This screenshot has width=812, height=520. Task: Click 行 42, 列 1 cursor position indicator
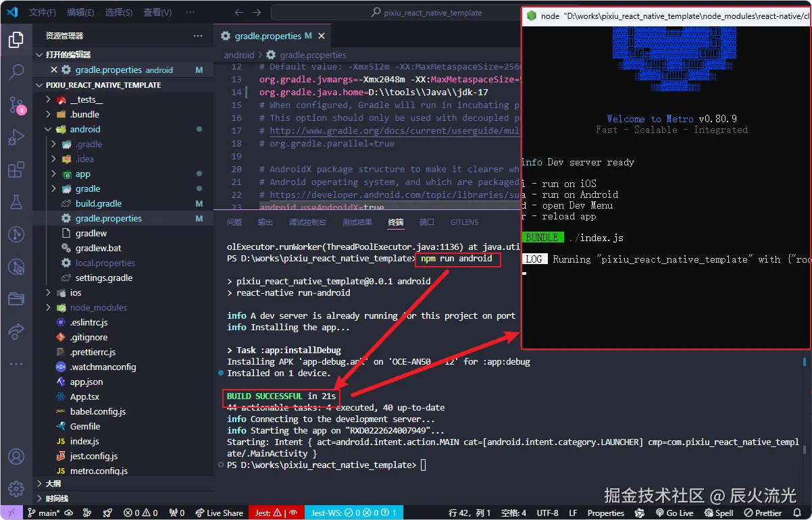pyautogui.click(x=470, y=513)
